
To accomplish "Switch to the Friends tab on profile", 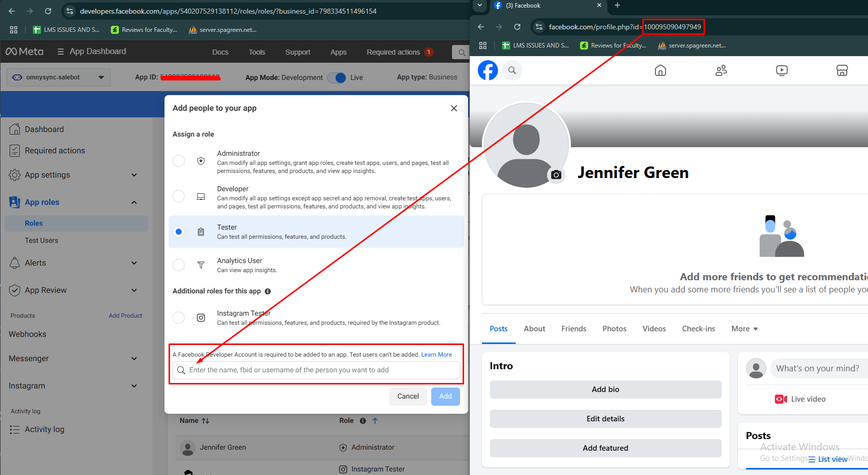I will tap(574, 329).
